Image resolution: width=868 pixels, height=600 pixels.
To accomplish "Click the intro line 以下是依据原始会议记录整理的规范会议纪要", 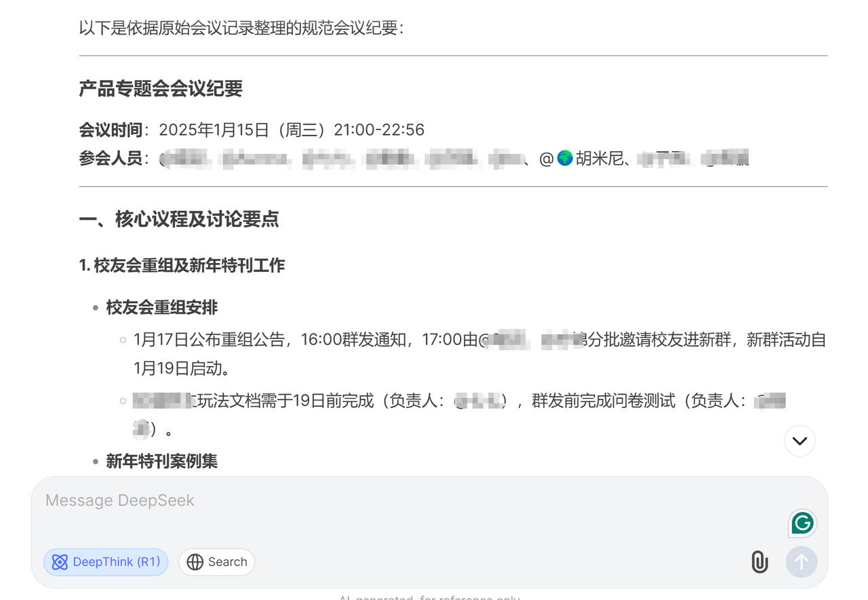I will click(241, 28).
